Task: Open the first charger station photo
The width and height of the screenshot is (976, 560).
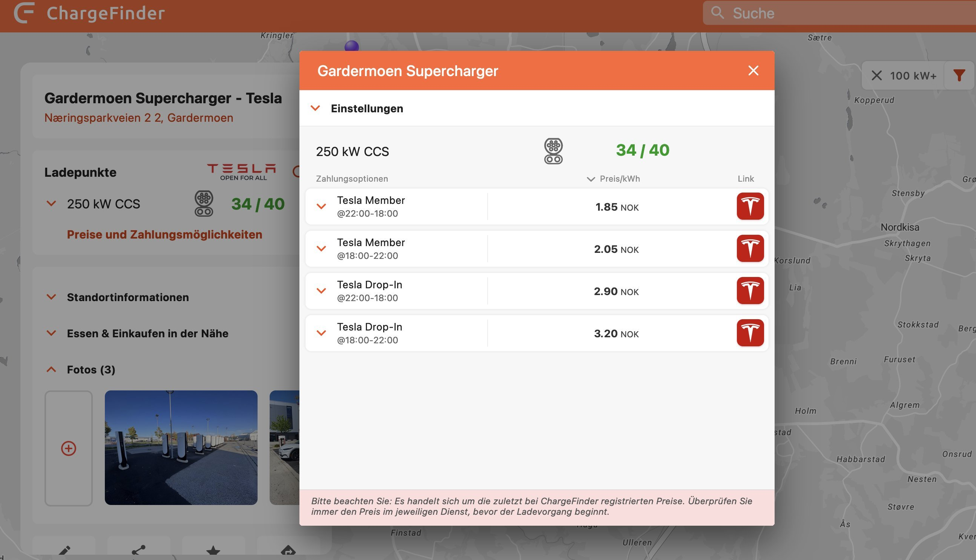Action: tap(181, 448)
